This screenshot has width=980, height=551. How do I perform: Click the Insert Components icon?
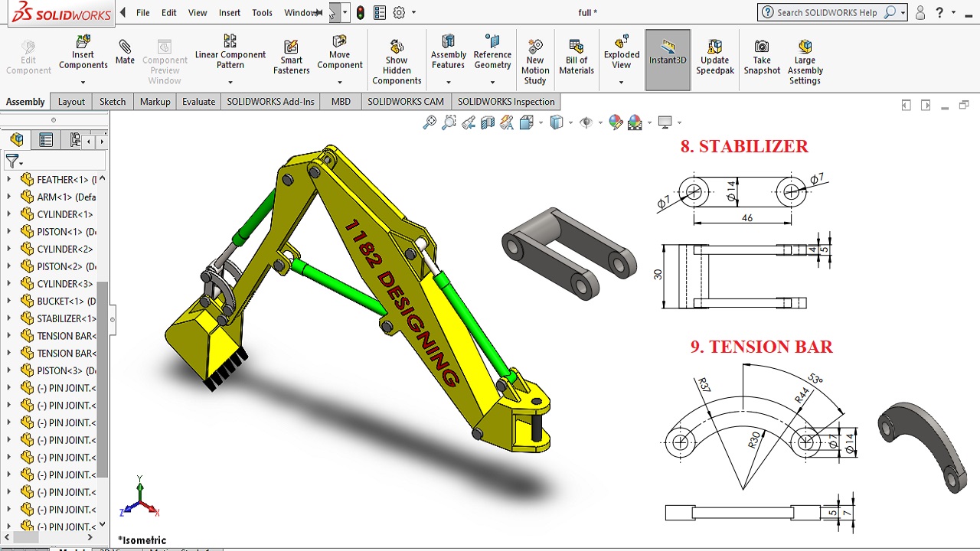(83, 41)
